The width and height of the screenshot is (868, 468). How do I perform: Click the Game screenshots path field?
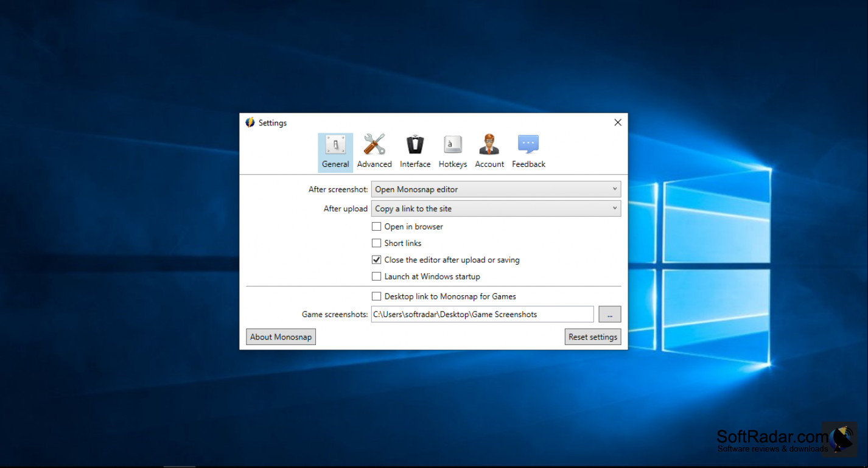coord(483,314)
